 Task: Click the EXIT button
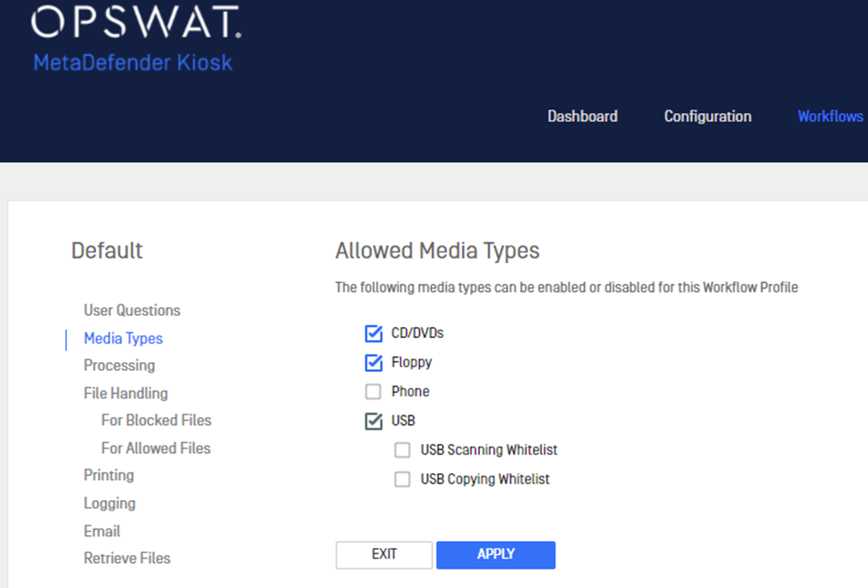point(385,554)
